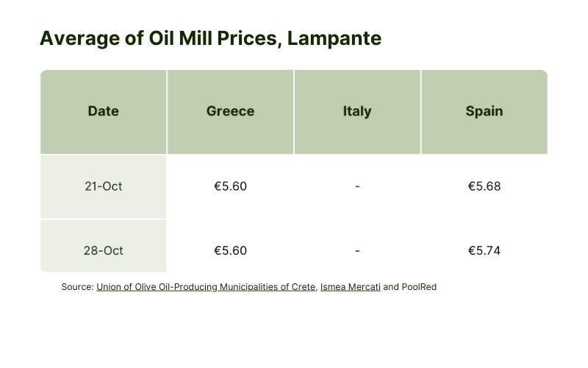Image resolution: width=588 pixels, height=368 pixels.
Task: Click Italy dash cell for 21-Oct
Action: pyautogui.click(x=357, y=186)
